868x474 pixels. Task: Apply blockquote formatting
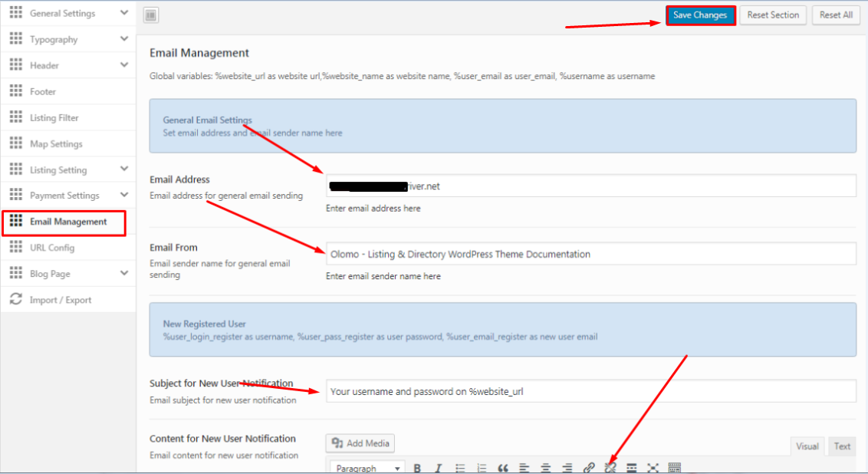click(503, 468)
